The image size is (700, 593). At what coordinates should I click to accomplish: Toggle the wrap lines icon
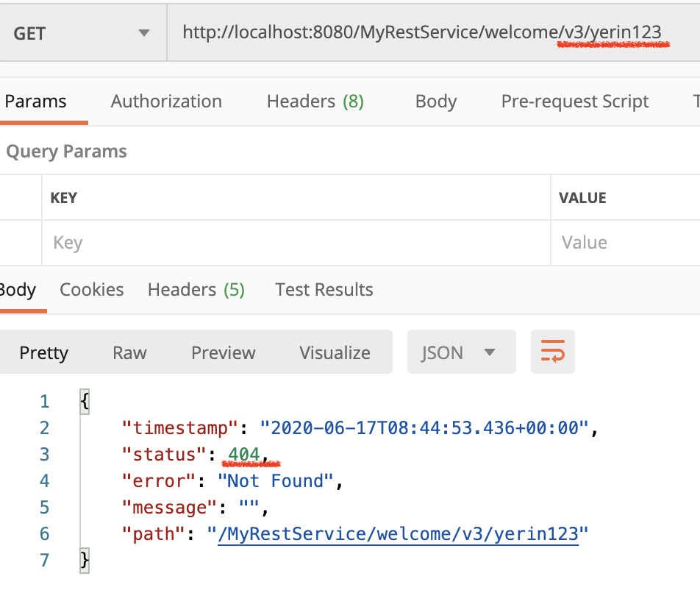tap(553, 352)
